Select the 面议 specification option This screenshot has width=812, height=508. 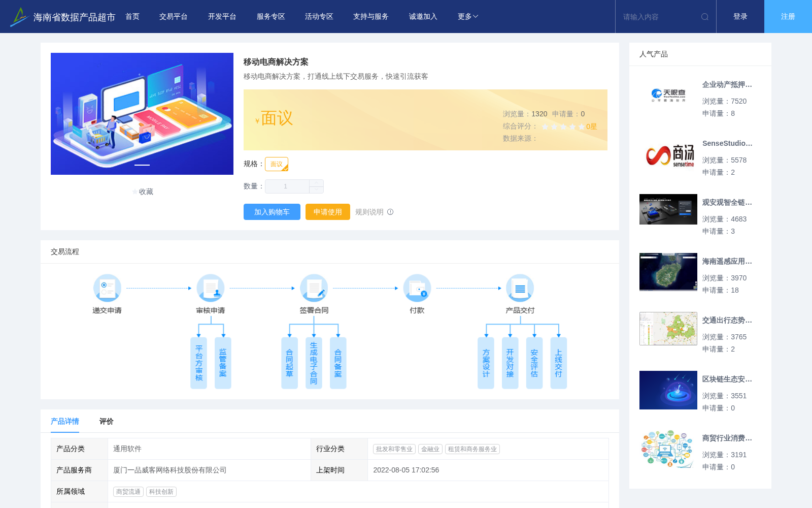click(277, 164)
